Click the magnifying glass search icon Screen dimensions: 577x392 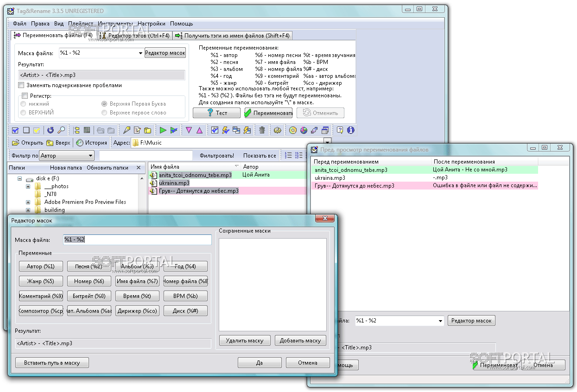61,130
